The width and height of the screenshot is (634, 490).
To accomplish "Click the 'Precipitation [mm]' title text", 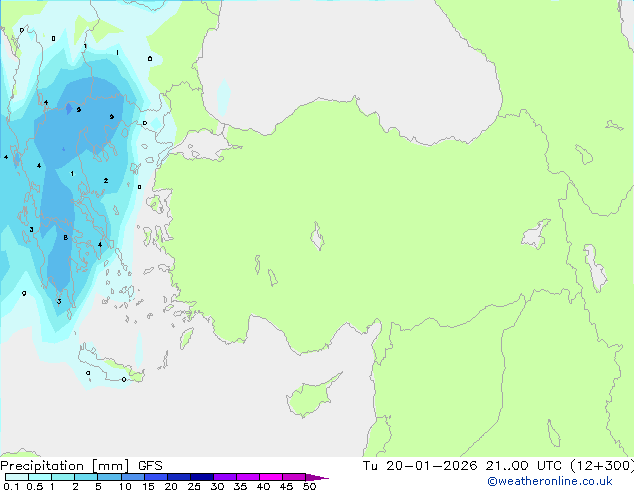I will click(x=65, y=466).
